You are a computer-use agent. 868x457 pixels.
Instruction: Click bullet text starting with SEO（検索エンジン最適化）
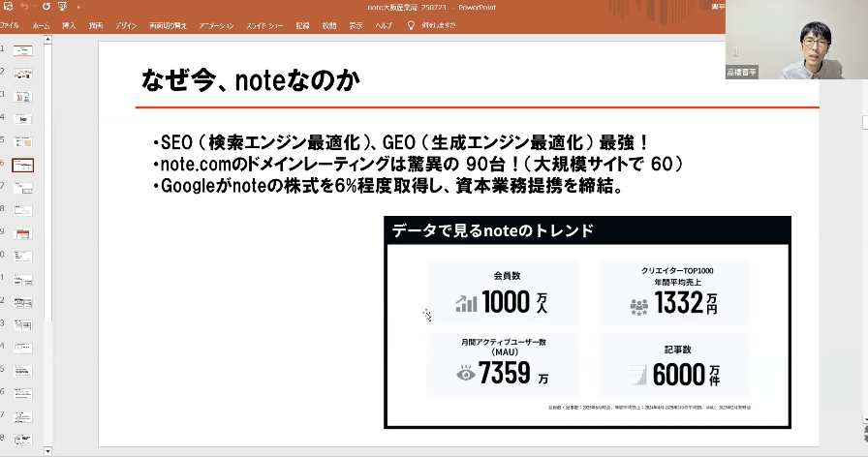click(400, 142)
